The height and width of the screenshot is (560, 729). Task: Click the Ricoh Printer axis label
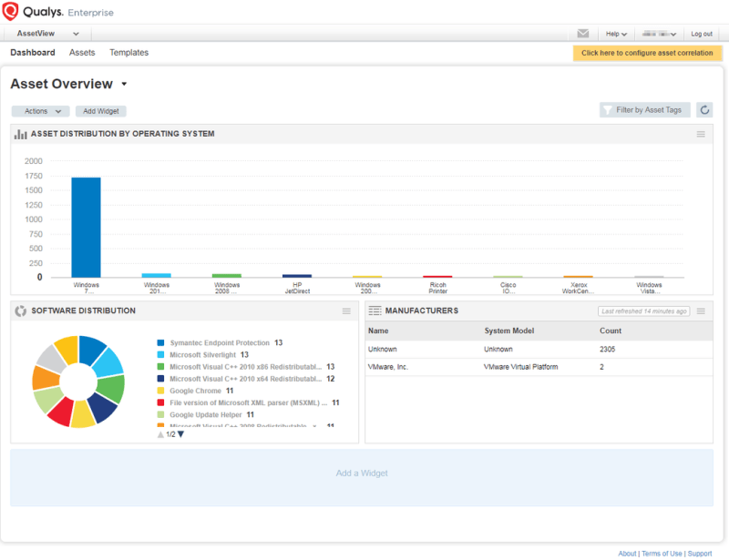pos(438,288)
